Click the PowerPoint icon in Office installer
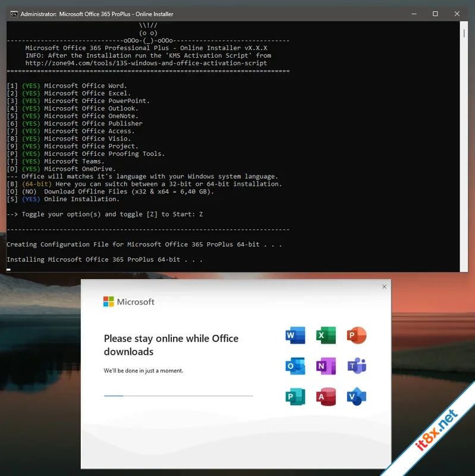Viewport: 475px width, 476px height. click(357, 335)
